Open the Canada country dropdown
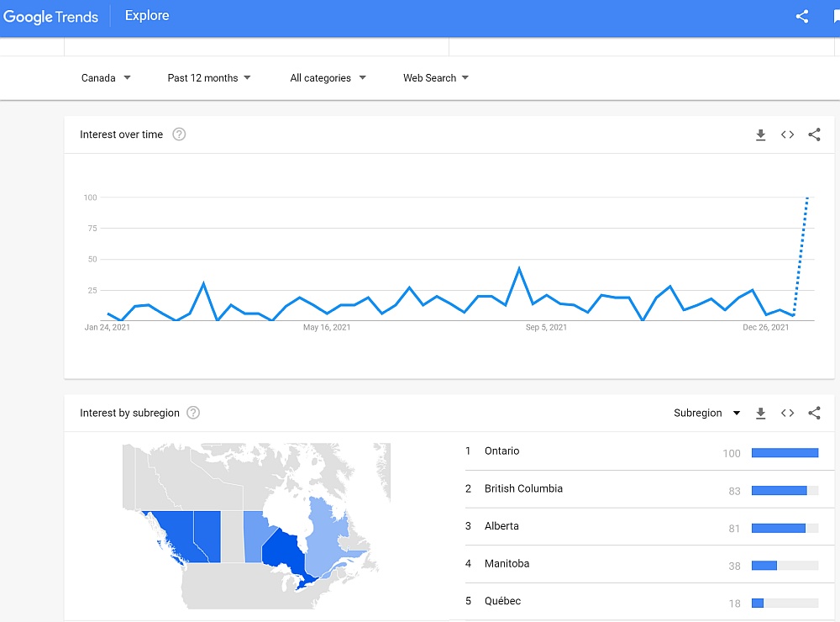840x622 pixels. click(x=106, y=78)
